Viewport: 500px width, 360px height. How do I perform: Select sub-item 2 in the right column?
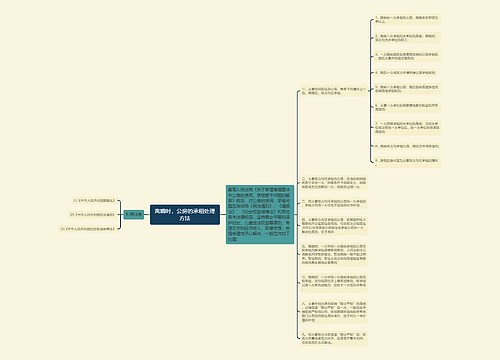(407, 38)
